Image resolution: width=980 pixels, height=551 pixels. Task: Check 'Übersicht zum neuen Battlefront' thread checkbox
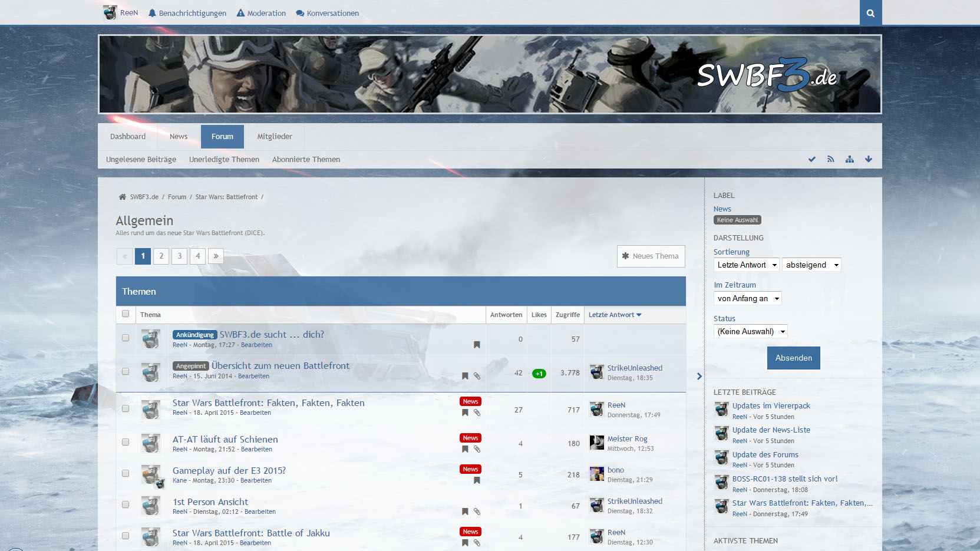click(126, 371)
